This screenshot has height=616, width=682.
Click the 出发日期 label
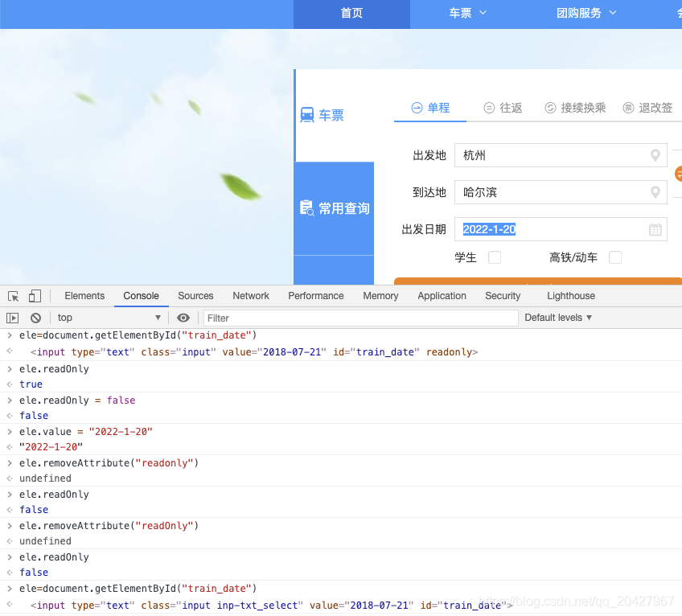(x=424, y=229)
